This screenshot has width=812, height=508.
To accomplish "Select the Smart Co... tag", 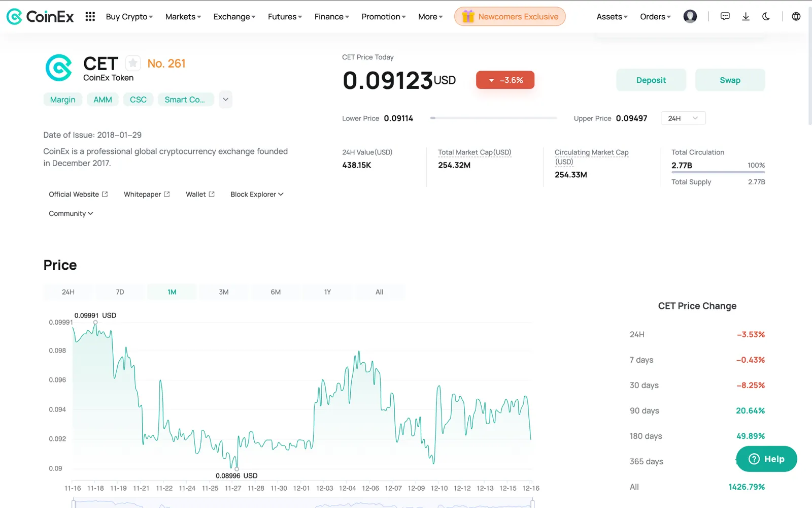I will coord(185,100).
